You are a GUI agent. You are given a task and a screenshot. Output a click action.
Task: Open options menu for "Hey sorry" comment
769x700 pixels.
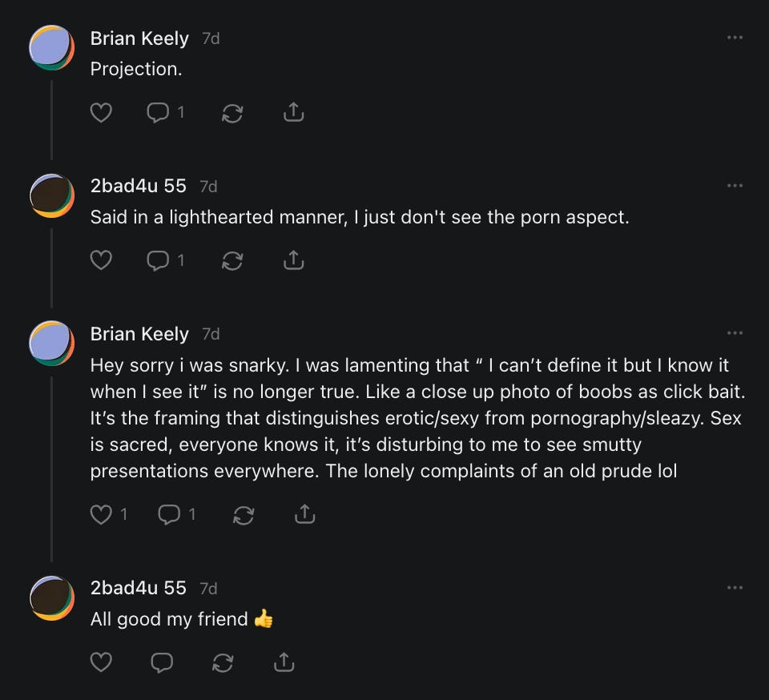pyautogui.click(x=735, y=333)
